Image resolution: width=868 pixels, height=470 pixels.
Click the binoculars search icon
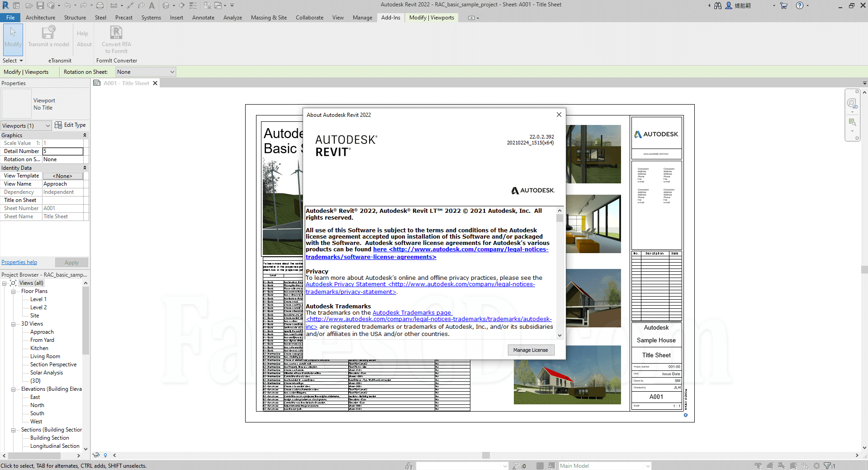(x=718, y=5)
